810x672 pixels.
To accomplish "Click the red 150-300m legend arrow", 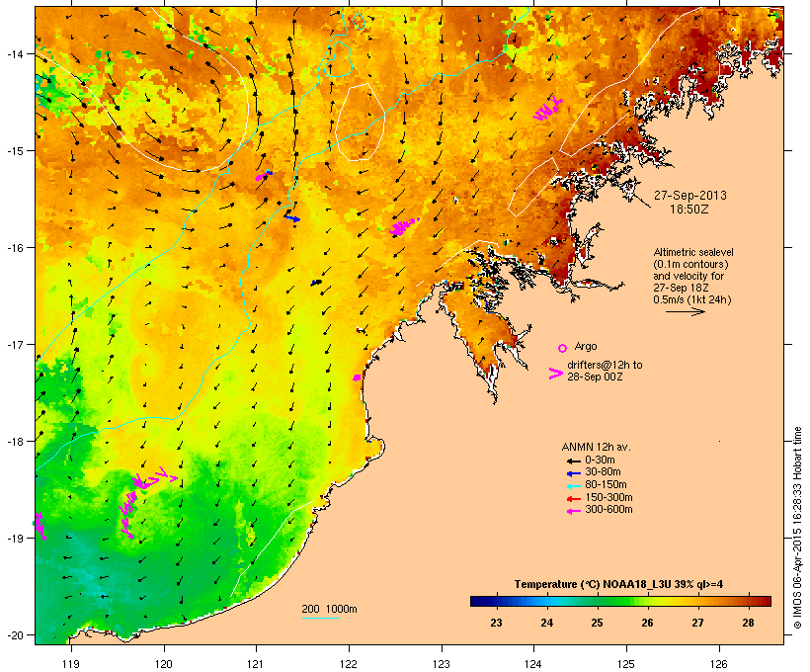I will point(573,499).
